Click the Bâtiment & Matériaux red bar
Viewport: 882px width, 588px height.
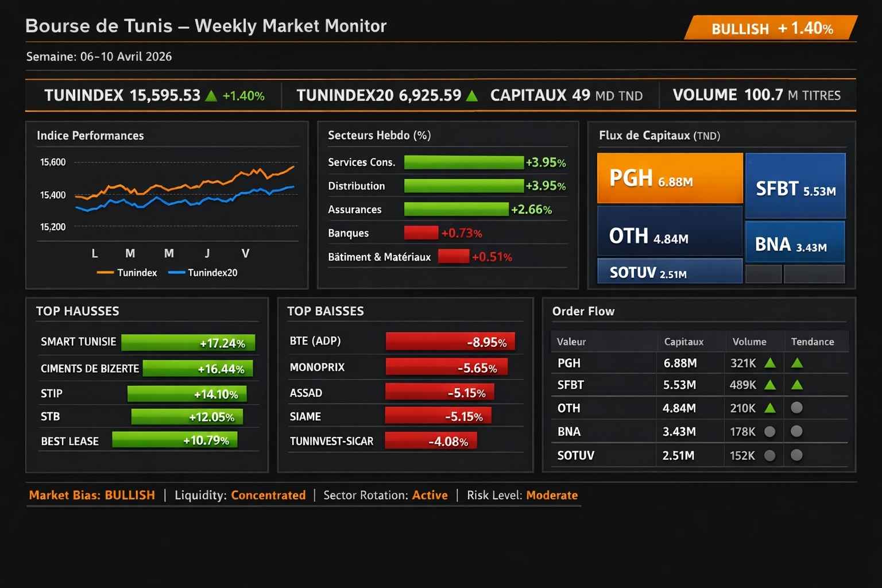[454, 257]
